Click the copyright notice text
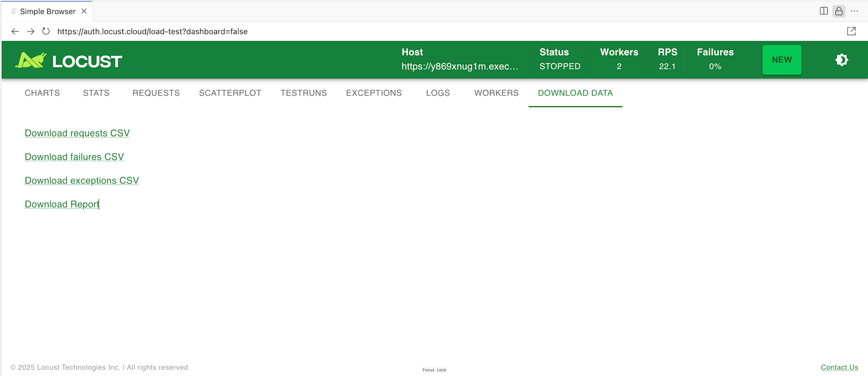The image size is (868, 376). [x=99, y=367]
